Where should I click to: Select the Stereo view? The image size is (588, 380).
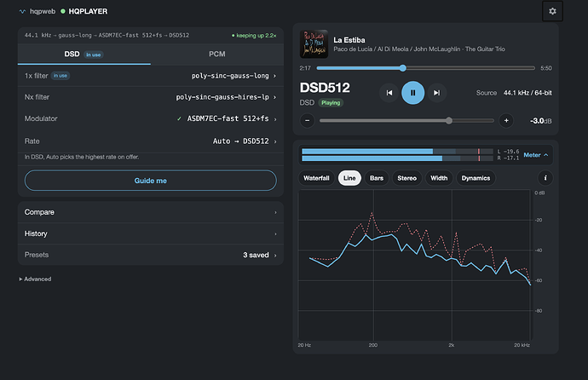(406, 178)
